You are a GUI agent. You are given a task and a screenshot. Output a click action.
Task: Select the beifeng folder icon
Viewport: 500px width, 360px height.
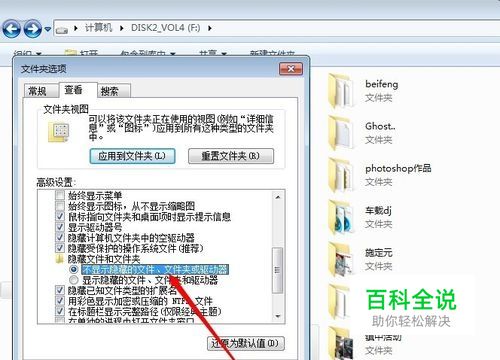point(341,91)
